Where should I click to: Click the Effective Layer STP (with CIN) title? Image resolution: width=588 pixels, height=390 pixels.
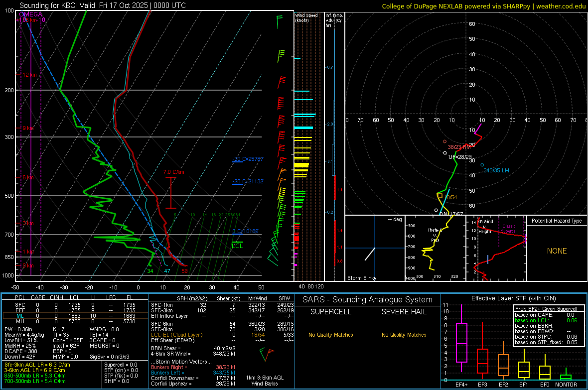[x=513, y=298]
